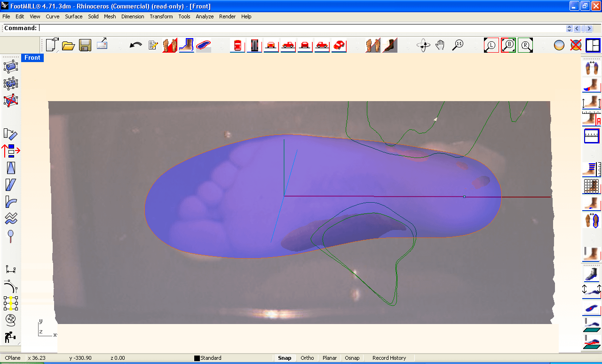The height and width of the screenshot is (364, 602).
Task: Open the Help menu
Action: 246,16
